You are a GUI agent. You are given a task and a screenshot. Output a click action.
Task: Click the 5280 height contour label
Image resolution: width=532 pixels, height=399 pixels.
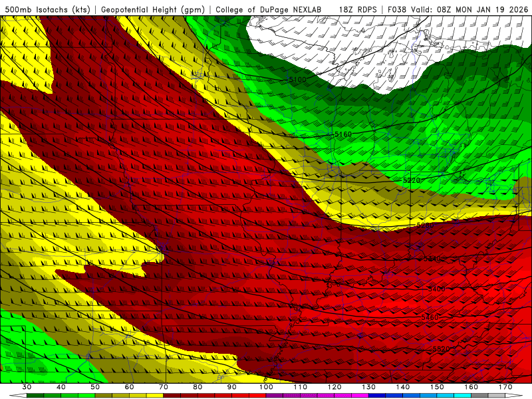point(426,225)
